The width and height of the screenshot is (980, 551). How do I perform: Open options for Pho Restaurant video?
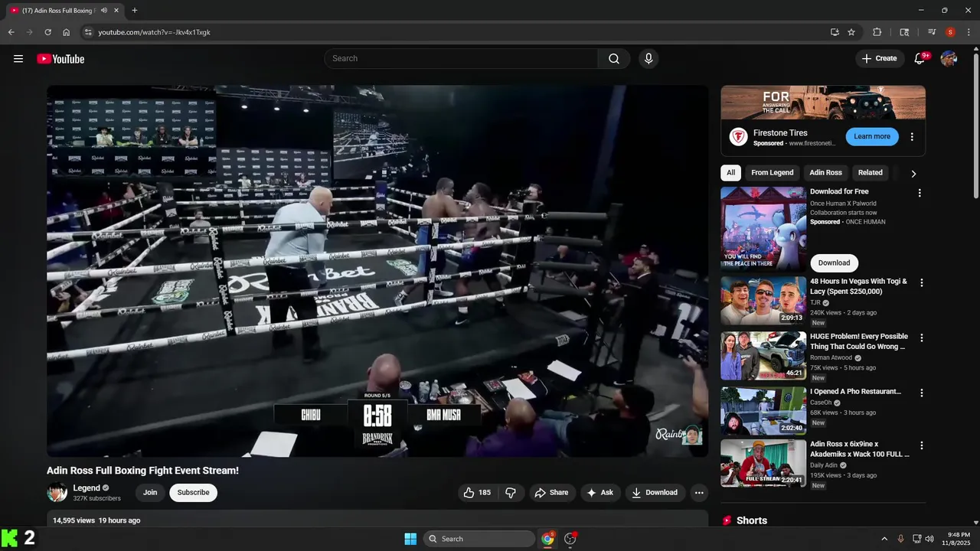(x=922, y=393)
